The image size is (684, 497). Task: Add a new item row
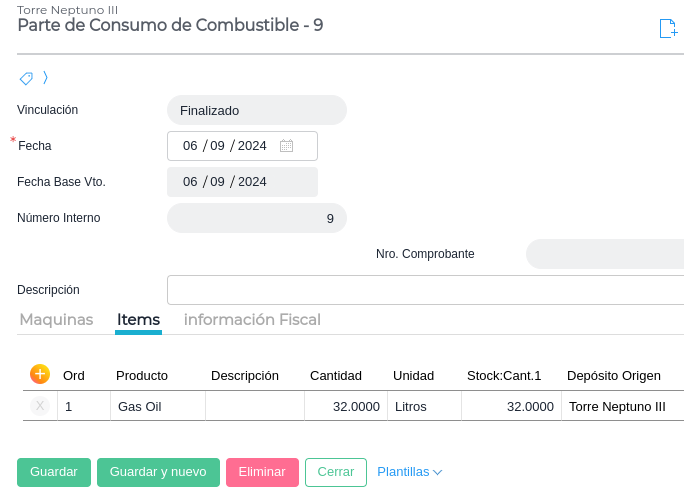pos(40,374)
